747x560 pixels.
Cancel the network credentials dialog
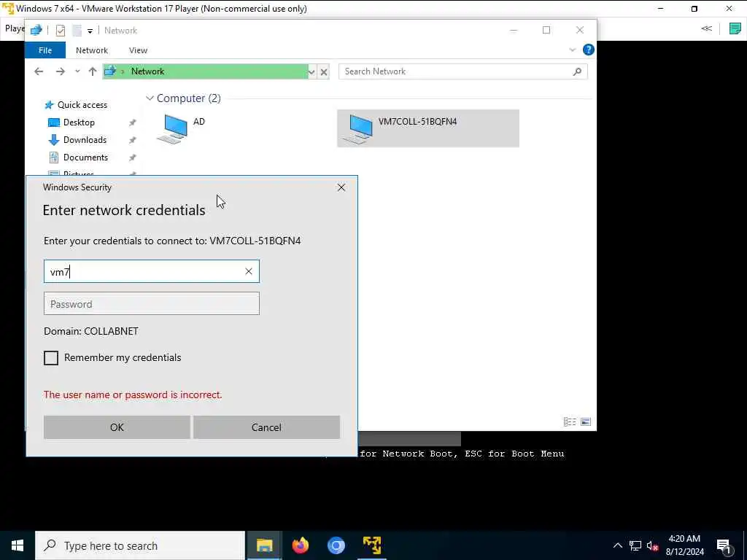click(x=266, y=427)
